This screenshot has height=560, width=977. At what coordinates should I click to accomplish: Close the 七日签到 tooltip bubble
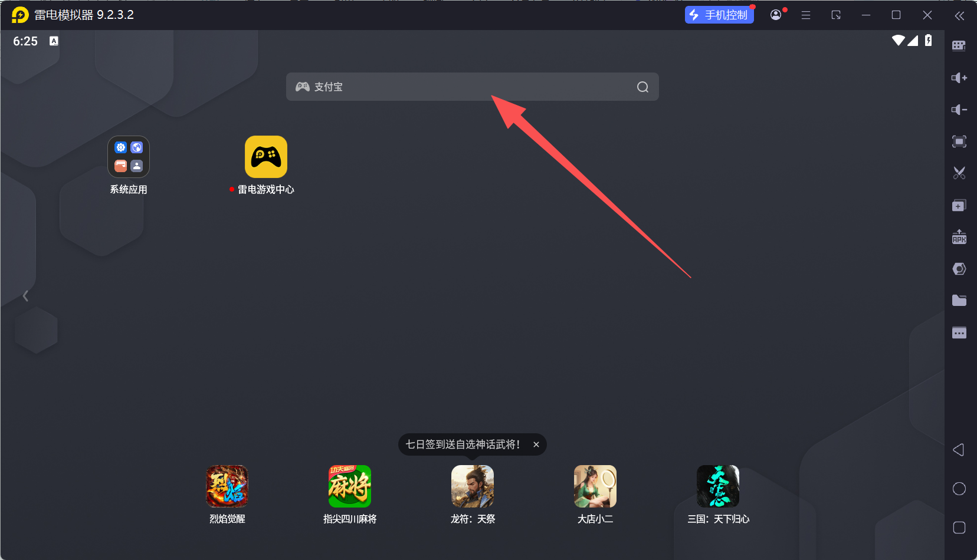[536, 444]
